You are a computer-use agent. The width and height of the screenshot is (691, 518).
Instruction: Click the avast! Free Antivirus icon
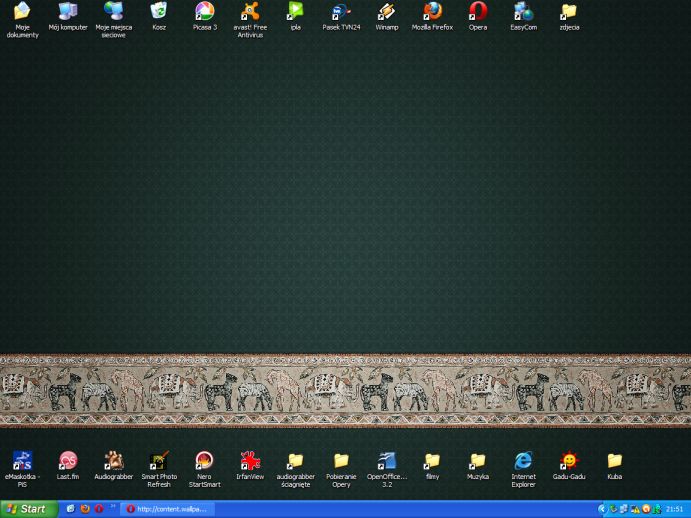[250, 12]
